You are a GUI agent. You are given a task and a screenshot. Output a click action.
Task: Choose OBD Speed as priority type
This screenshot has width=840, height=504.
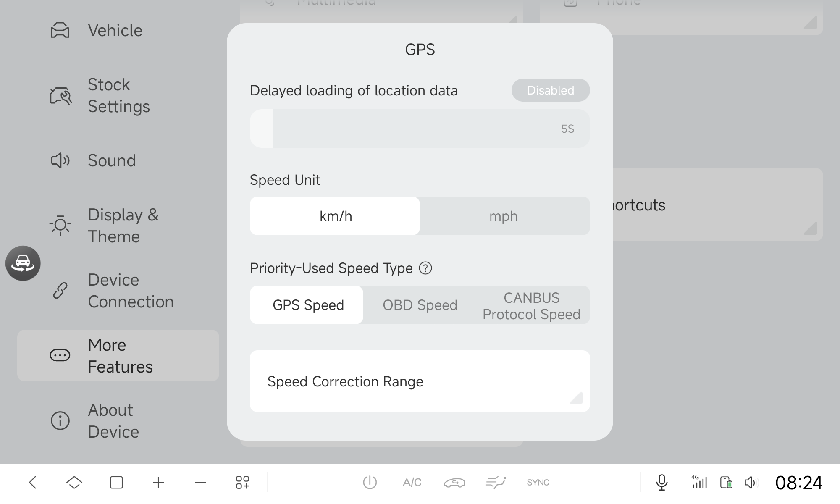tap(420, 305)
